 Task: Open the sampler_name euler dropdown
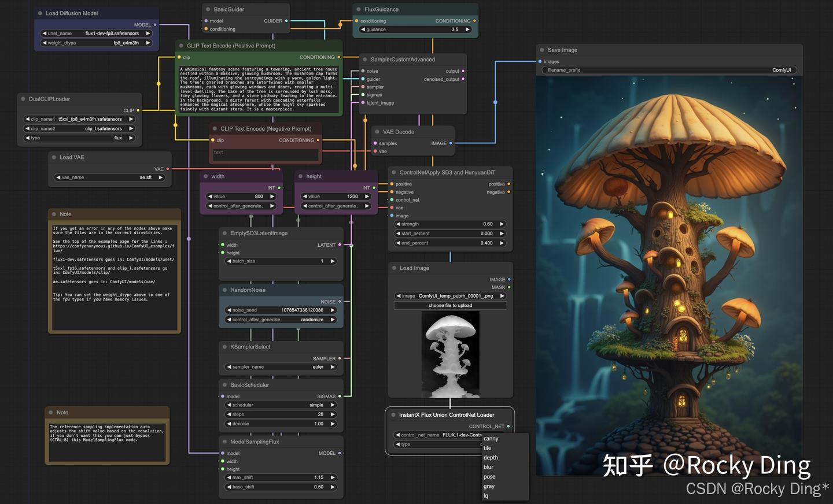[x=281, y=367]
